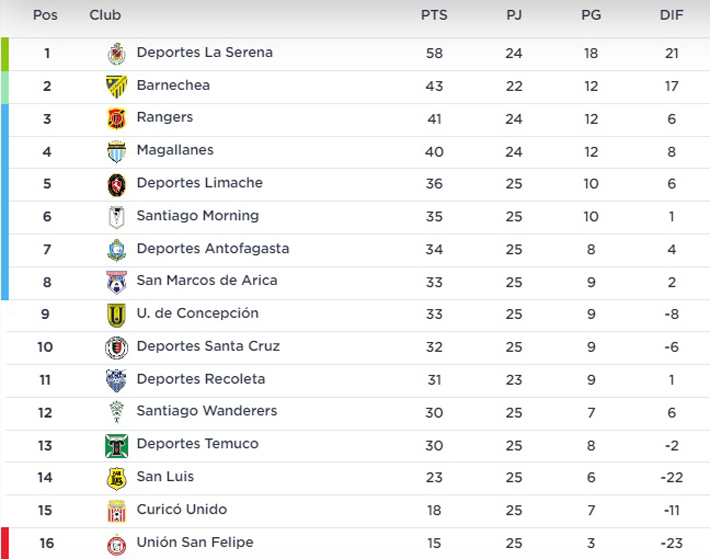Select the U. de Concepción team name
The image size is (710, 559).
(197, 314)
